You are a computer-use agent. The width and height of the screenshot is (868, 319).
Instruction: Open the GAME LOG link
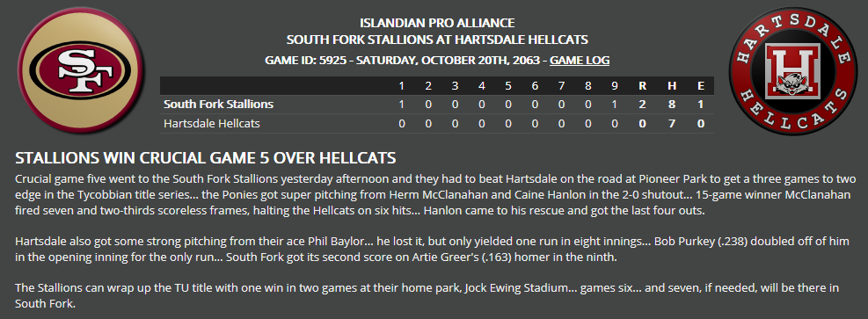579,61
